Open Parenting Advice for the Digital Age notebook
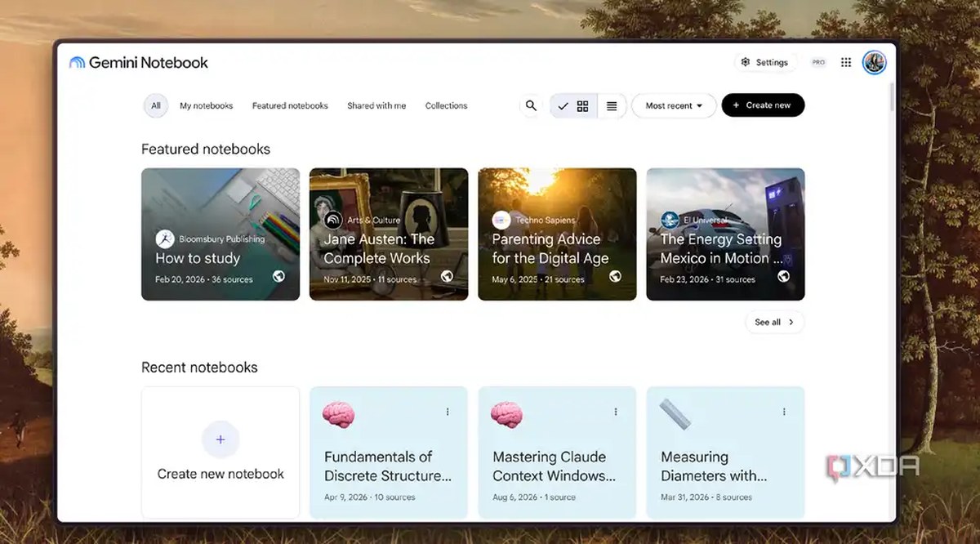 point(557,234)
